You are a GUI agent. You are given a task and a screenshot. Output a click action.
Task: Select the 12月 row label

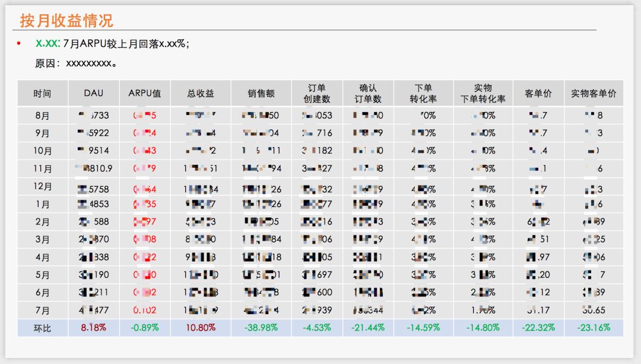pos(43,187)
